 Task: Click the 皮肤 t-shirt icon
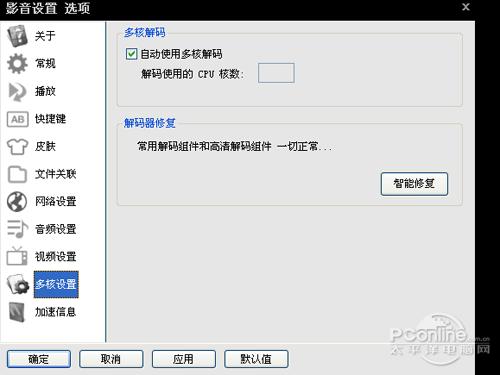pos(17,146)
